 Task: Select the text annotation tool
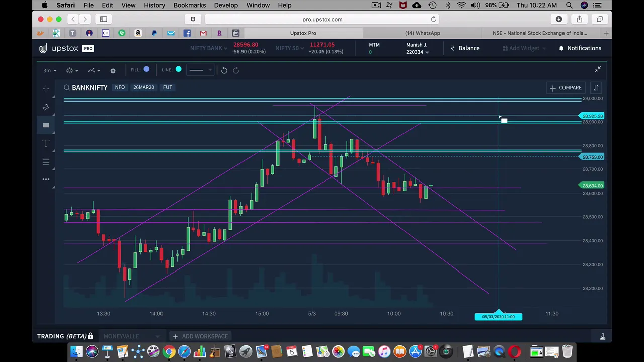46,143
